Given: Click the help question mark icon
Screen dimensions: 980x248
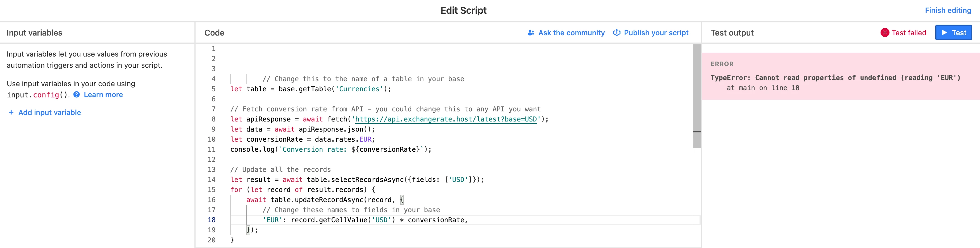Looking at the screenshot, I should pyautogui.click(x=77, y=95).
